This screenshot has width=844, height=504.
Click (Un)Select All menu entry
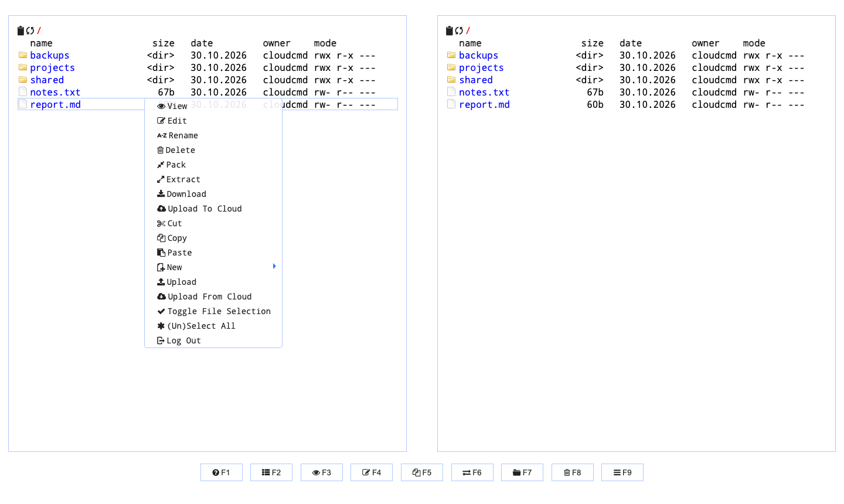[x=213, y=326]
